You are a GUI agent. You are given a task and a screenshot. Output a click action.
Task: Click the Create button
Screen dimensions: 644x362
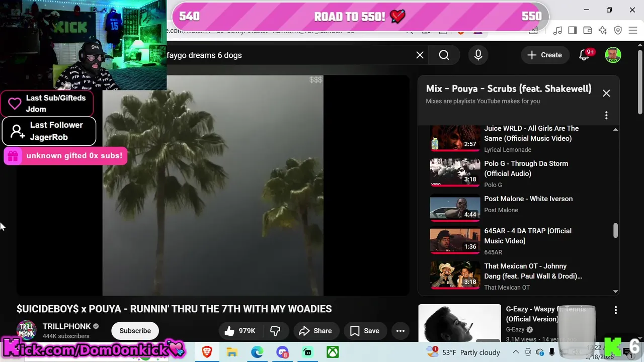pos(544,55)
